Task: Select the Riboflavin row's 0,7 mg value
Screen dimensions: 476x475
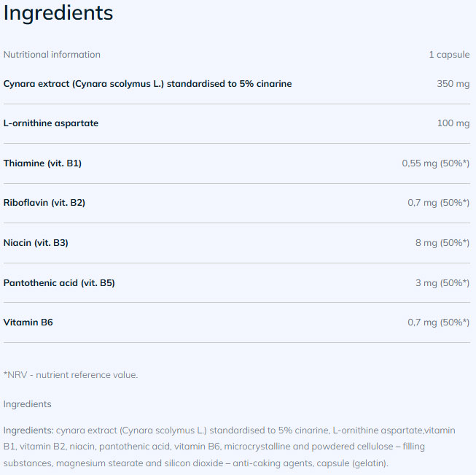Action: [x=438, y=203]
